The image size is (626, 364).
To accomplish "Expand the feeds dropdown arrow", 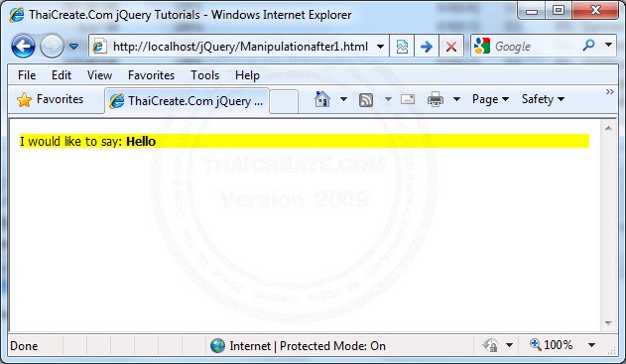I will [388, 99].
